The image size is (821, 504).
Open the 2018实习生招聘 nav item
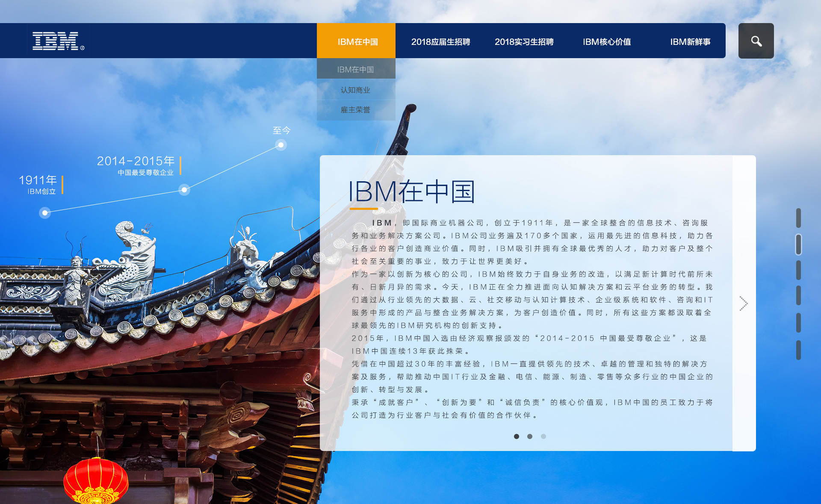click(524, 42)
